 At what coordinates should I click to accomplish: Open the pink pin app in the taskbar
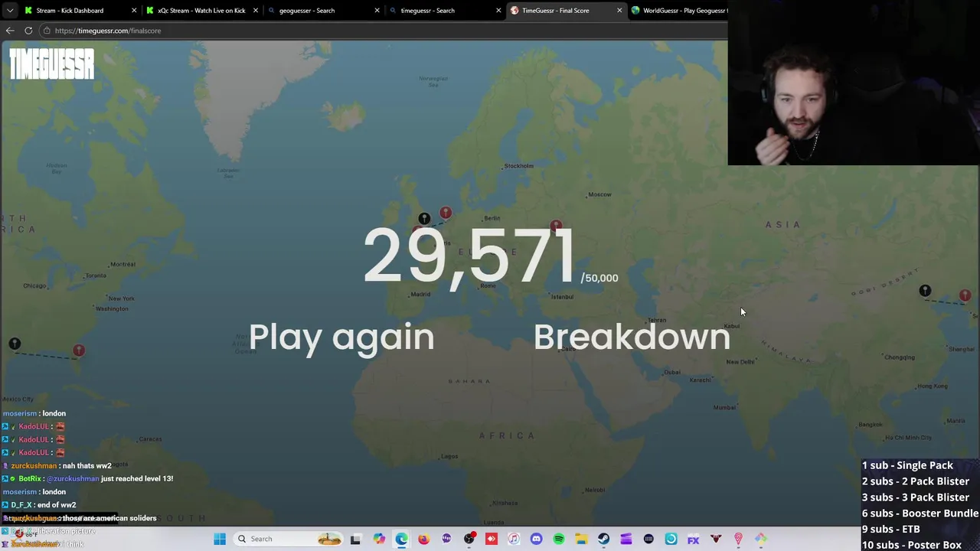coord(738,539)
